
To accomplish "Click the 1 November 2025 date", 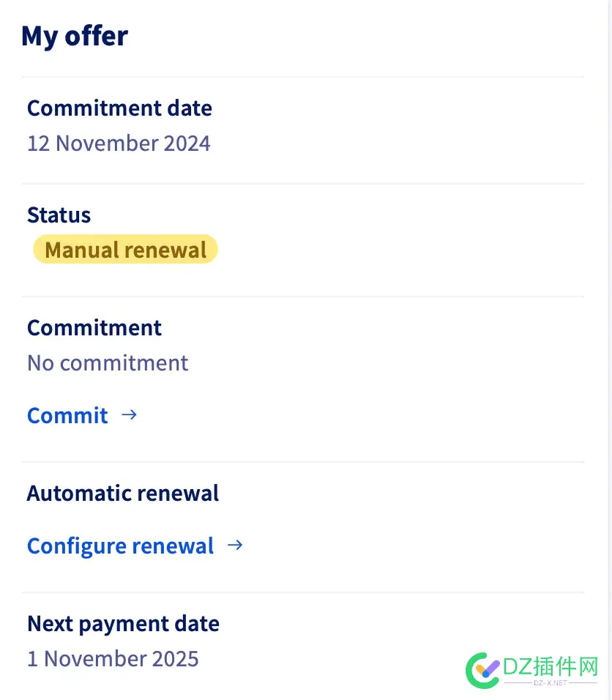I will pos(113,658).
